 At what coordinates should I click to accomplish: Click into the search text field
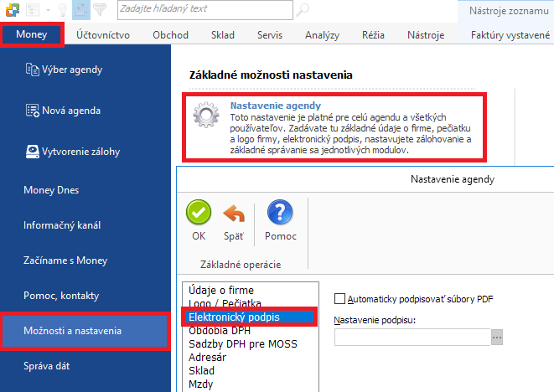pos(205,10)
